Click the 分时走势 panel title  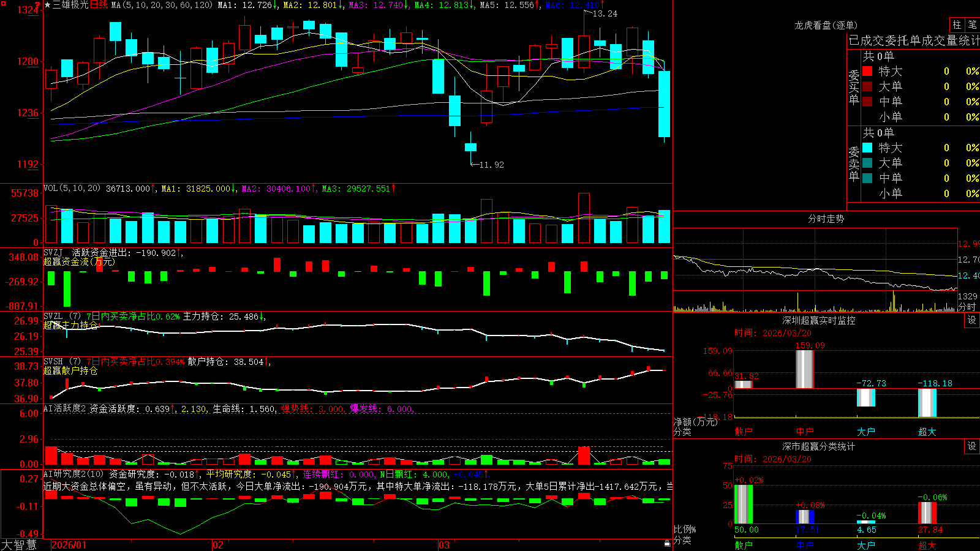[826, 219]
